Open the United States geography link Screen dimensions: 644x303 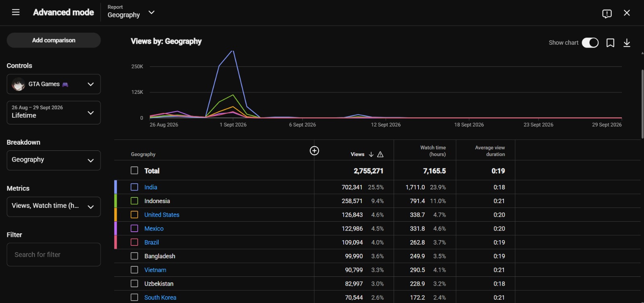[x=162, y=215]
